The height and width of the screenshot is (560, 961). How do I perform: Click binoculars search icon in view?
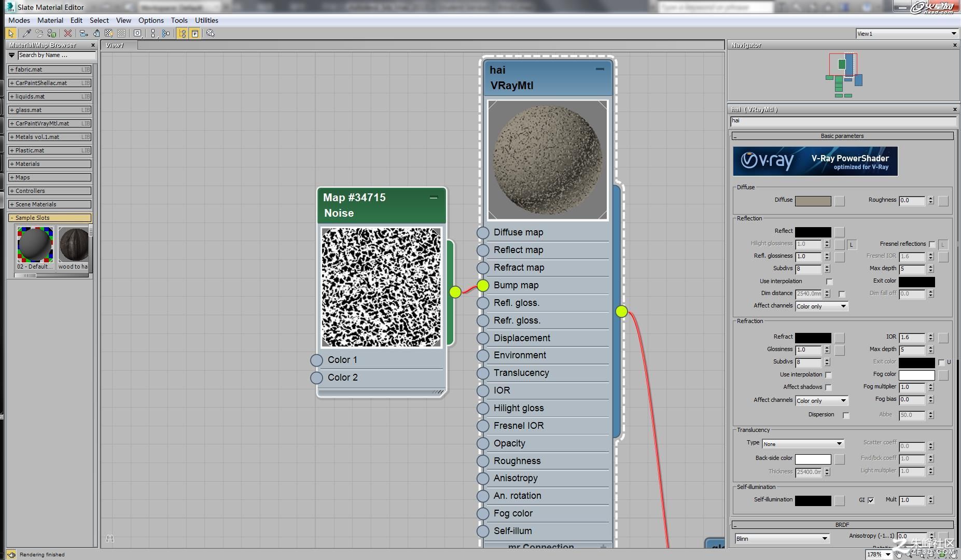click(110, 539)
